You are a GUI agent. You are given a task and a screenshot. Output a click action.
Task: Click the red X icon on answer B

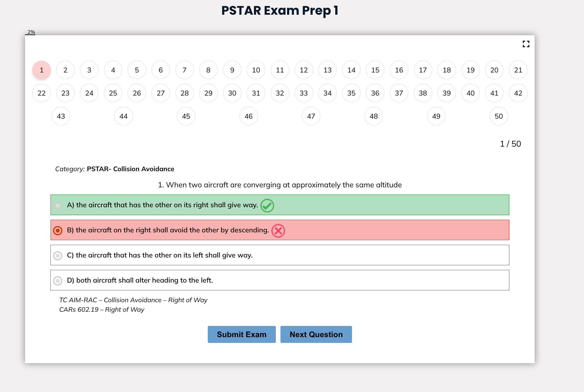point(278,231)
